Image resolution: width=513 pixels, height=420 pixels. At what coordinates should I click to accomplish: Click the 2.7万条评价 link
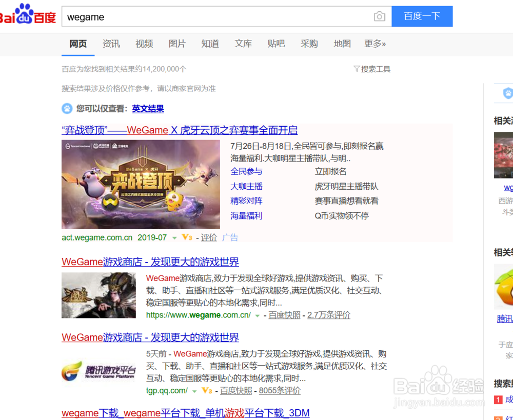[329, 315]
